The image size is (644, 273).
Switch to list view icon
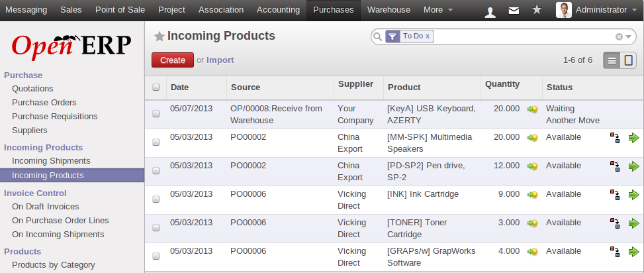tap(612, 60)
